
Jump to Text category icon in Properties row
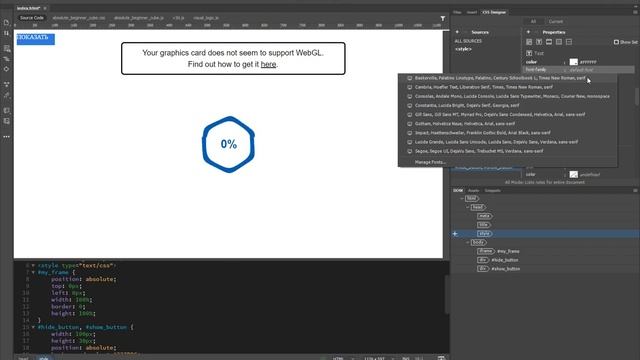(x=539, y=42)
